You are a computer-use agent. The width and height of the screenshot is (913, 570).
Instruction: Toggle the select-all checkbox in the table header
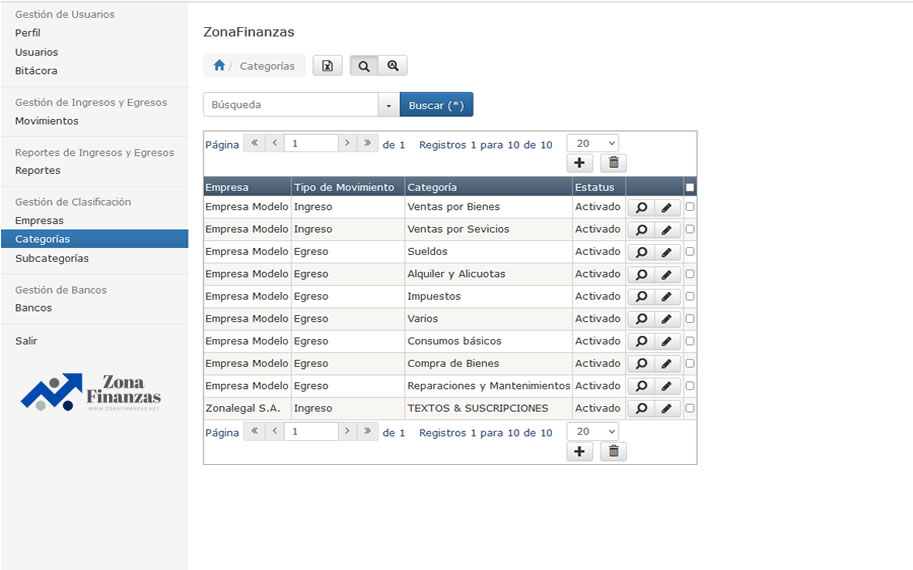690,187
